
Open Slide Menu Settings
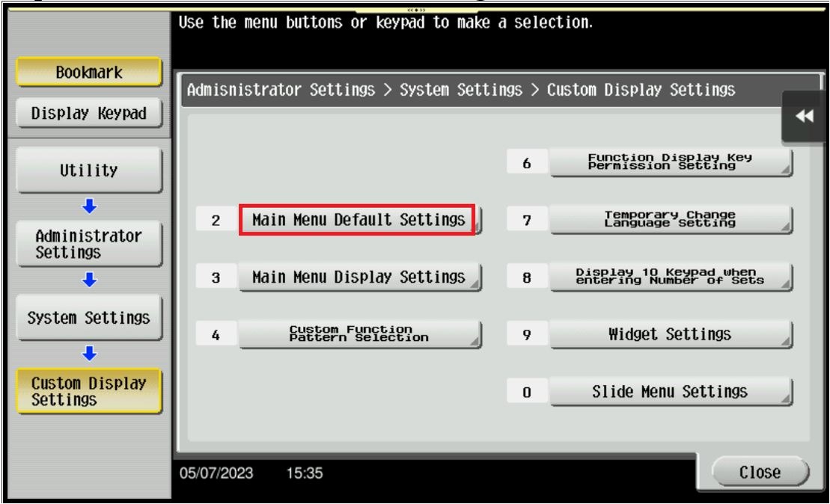[x=671, y=390]
